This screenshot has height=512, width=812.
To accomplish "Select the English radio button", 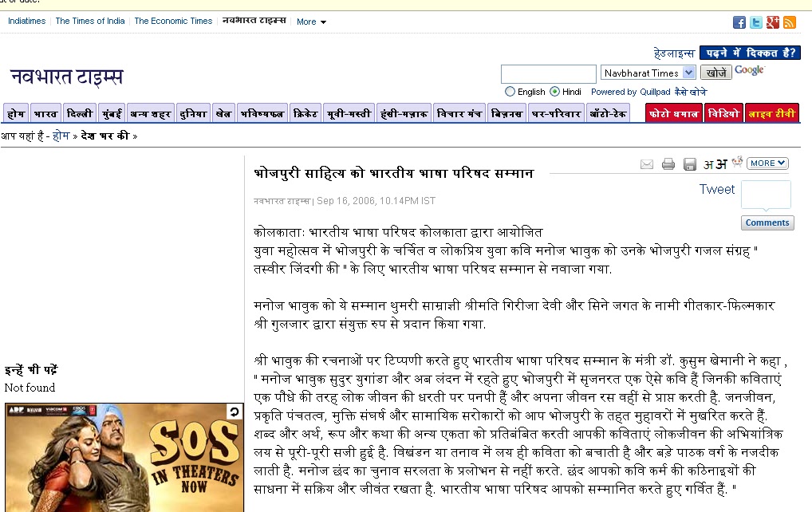I will [x=510, y=92].
